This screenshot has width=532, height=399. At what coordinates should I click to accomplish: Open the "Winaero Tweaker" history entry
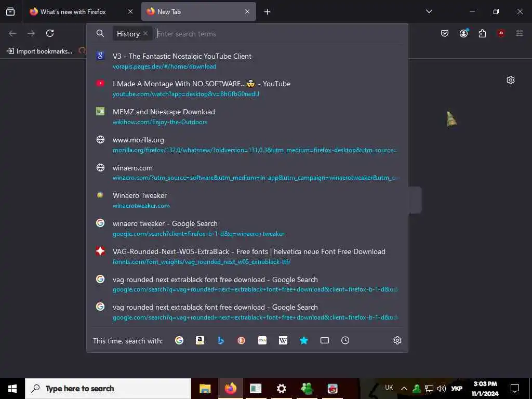(247, 200)
